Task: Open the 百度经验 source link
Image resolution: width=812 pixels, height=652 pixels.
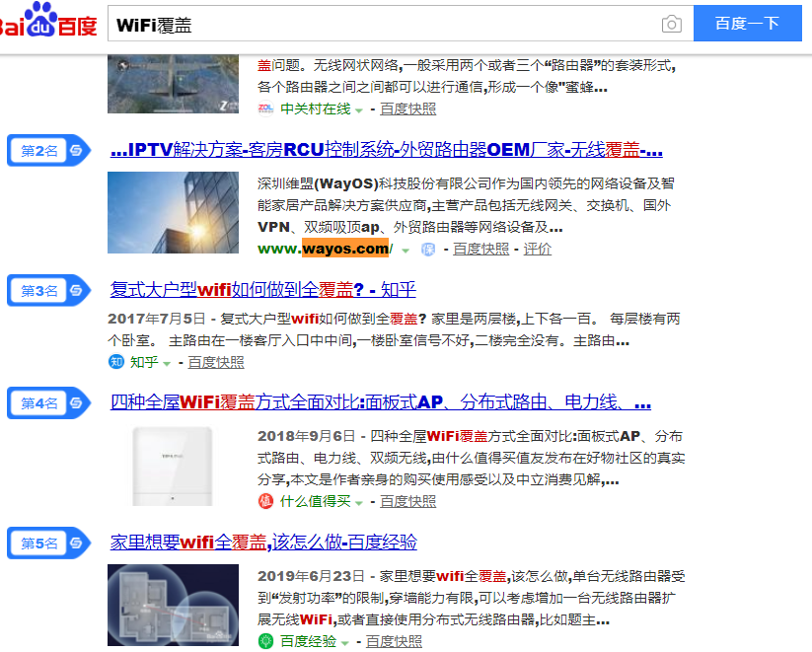Action: pos(308,641)
